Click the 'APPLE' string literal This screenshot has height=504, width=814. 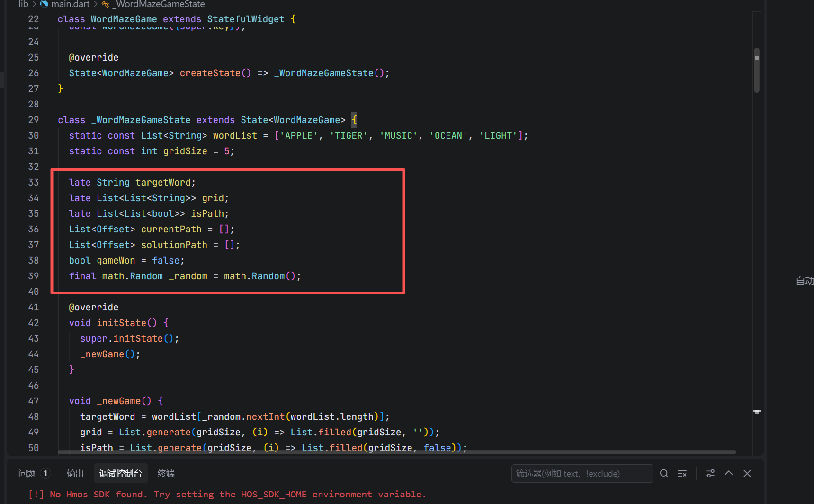click(x=298, y=135)
